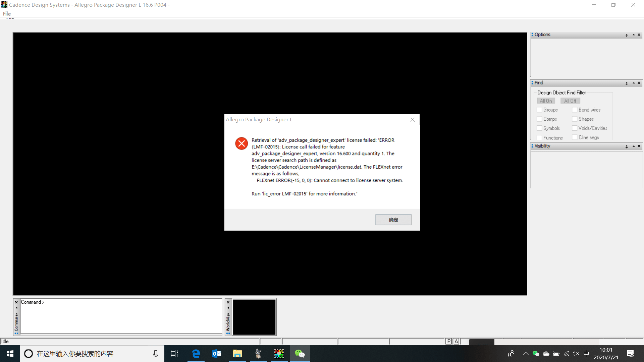Viewport: 644px width, 362px height.
Task: Click the cat application icon in taskbar
Action: (x=258, y=354)
